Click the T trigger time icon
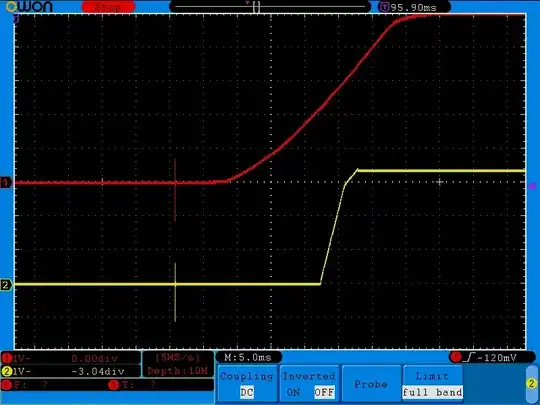Viewport: 540px width, 405px height. tap(384, 7)
